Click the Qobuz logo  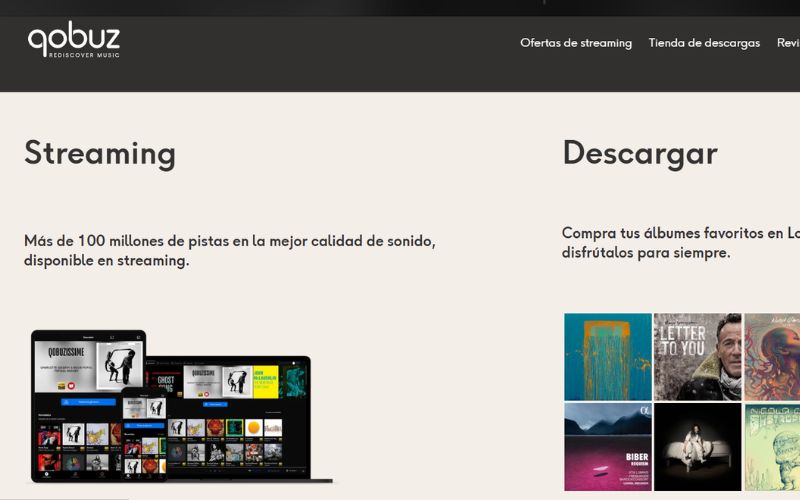(74, 39)
